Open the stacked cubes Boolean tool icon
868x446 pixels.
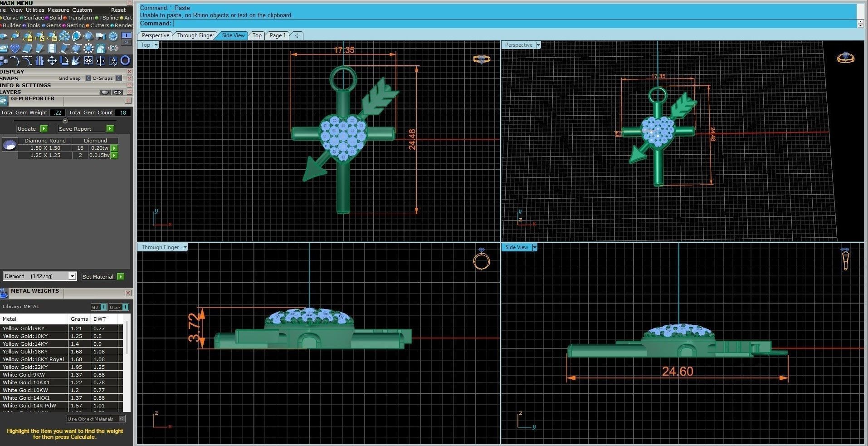(x=4, y=60)
